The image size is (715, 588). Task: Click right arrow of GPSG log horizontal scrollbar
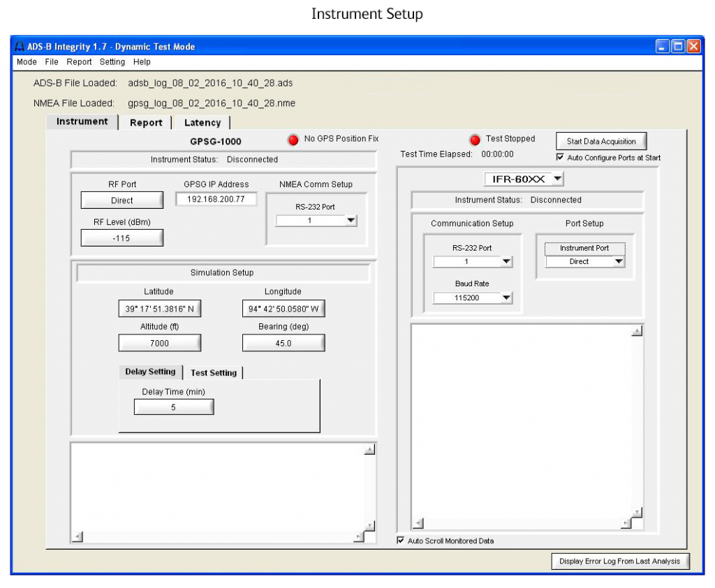click(359, 536)
